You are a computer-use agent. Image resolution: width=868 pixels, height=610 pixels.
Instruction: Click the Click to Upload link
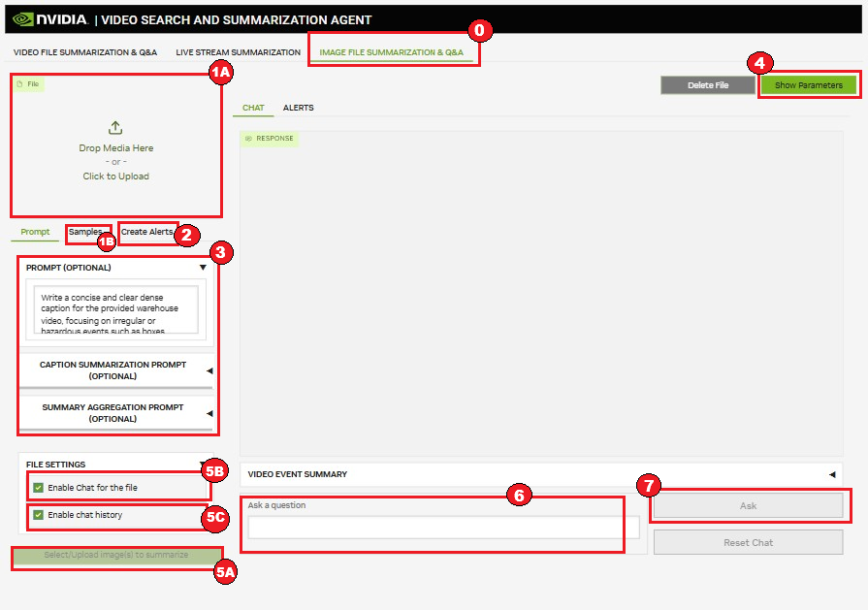click(115, 177)
